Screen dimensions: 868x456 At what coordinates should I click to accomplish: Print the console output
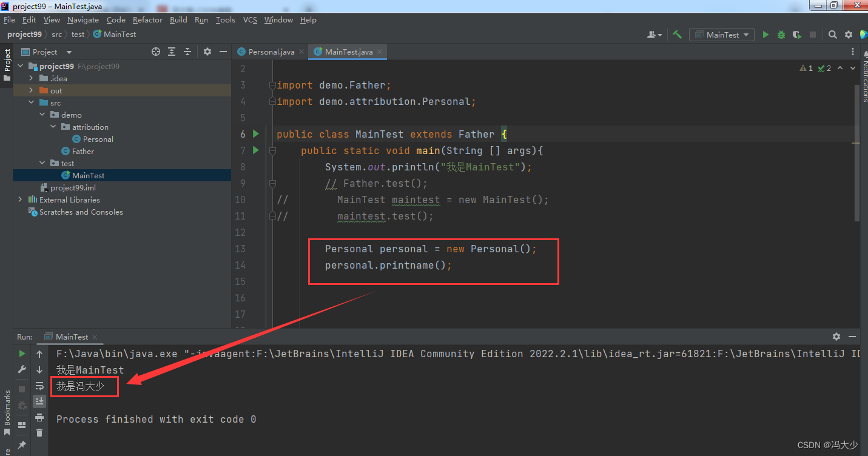[x=39, y=417]
